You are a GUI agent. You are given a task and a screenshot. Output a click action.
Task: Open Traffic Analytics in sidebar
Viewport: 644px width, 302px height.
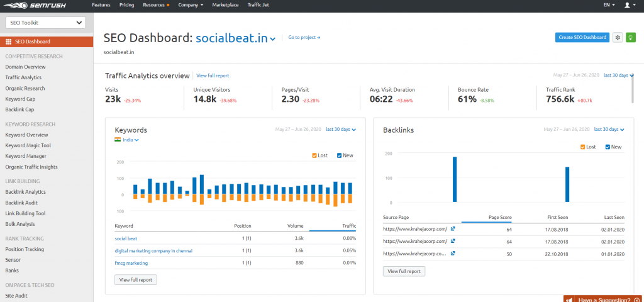pyautogui.click(x=23, y=77)
